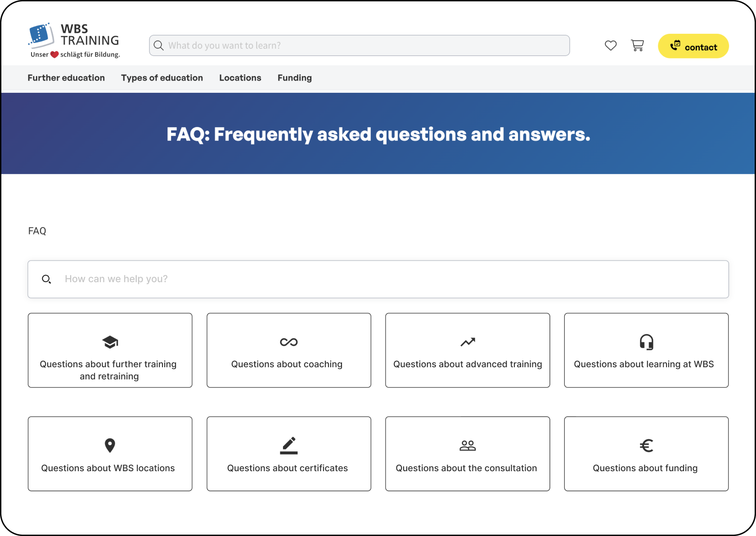Screen dimensions: 756x536
Task: Click the people consultation icon
Action: click(x=468, y=446)
